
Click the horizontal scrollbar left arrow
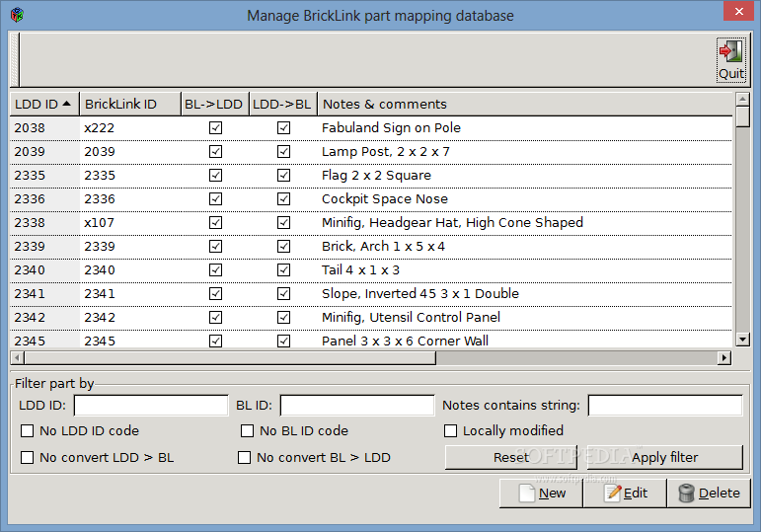point(17,357)
